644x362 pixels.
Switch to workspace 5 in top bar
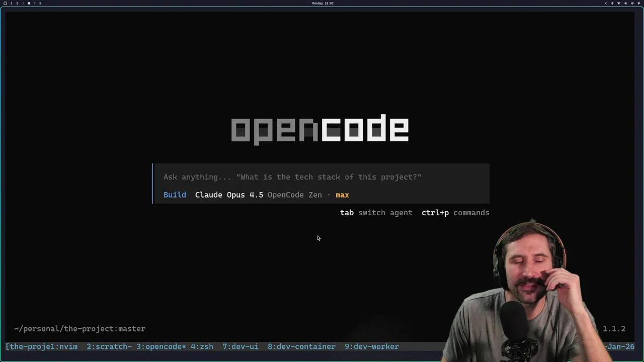35,3
